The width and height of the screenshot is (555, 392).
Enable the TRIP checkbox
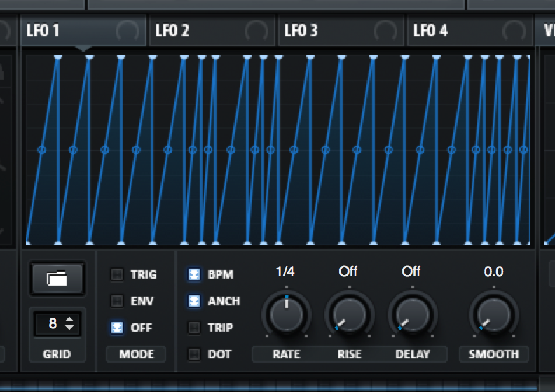point(194,328)
